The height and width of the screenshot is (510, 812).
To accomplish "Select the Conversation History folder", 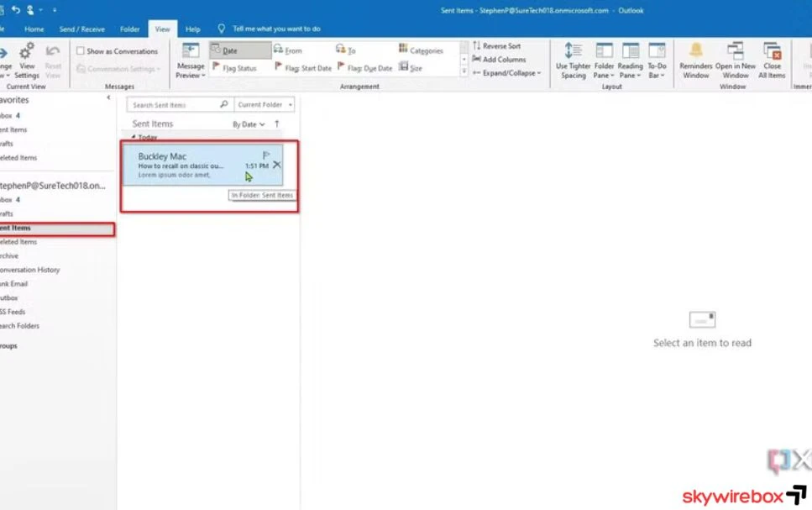I will pos(30,270).
